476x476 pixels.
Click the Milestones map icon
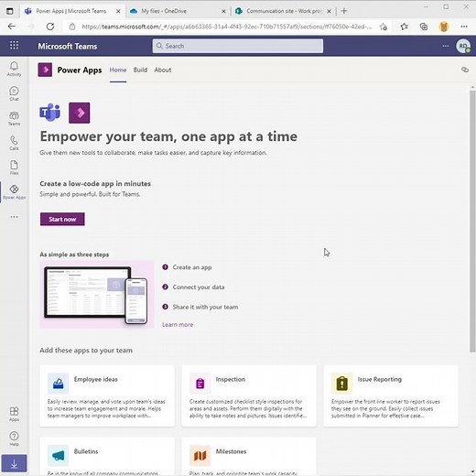(200, 456)
